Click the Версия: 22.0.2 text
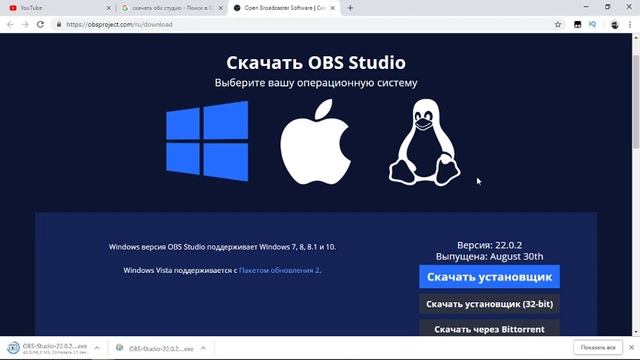Screen dimensions: 640x360 coord(489,245)
